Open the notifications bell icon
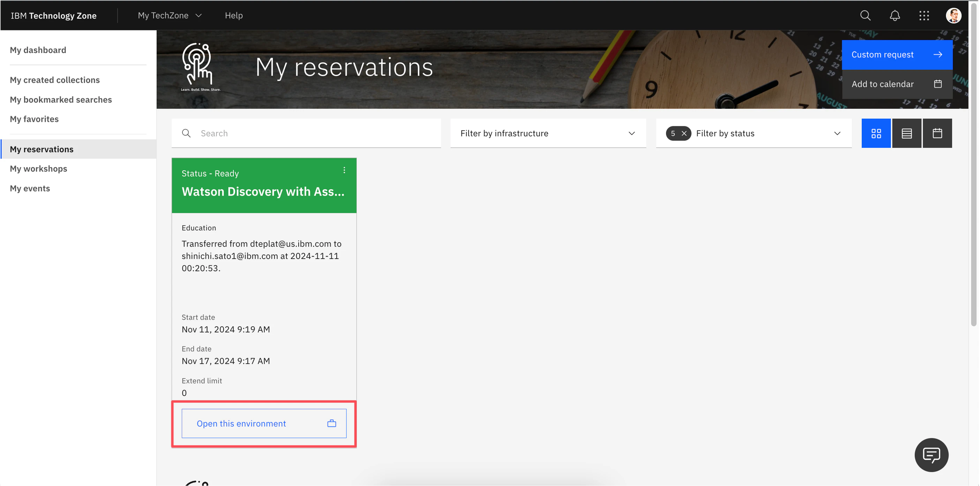 click(895, 16)
